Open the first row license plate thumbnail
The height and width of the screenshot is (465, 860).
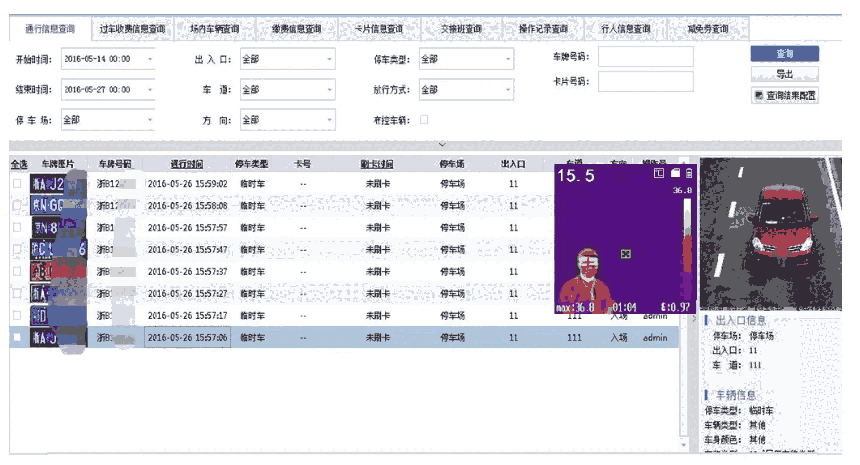tap(48, 184)
